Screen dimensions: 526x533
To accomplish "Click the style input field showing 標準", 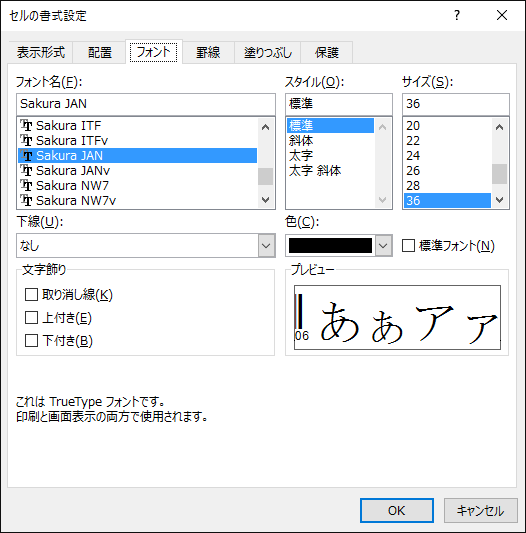I will tap(339, 104).
